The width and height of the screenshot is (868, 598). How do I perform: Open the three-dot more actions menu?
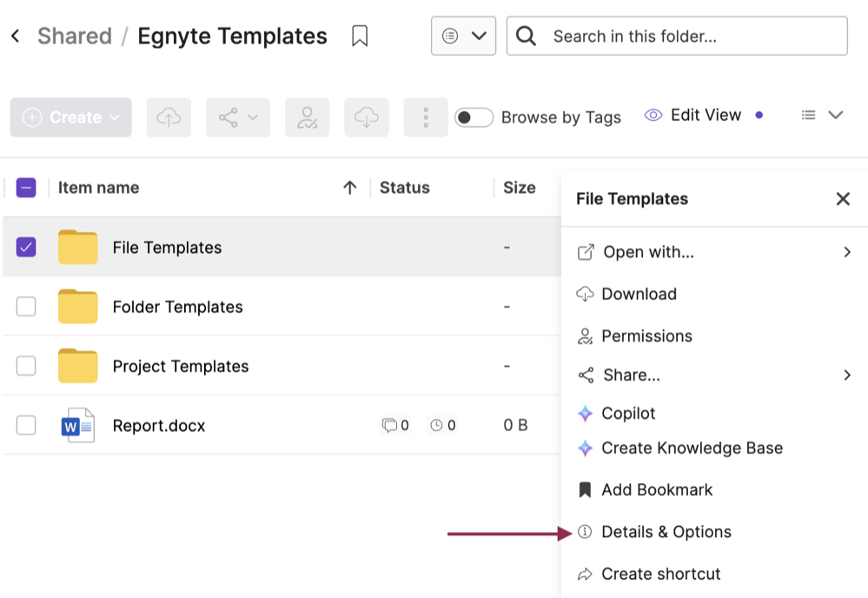426,117
